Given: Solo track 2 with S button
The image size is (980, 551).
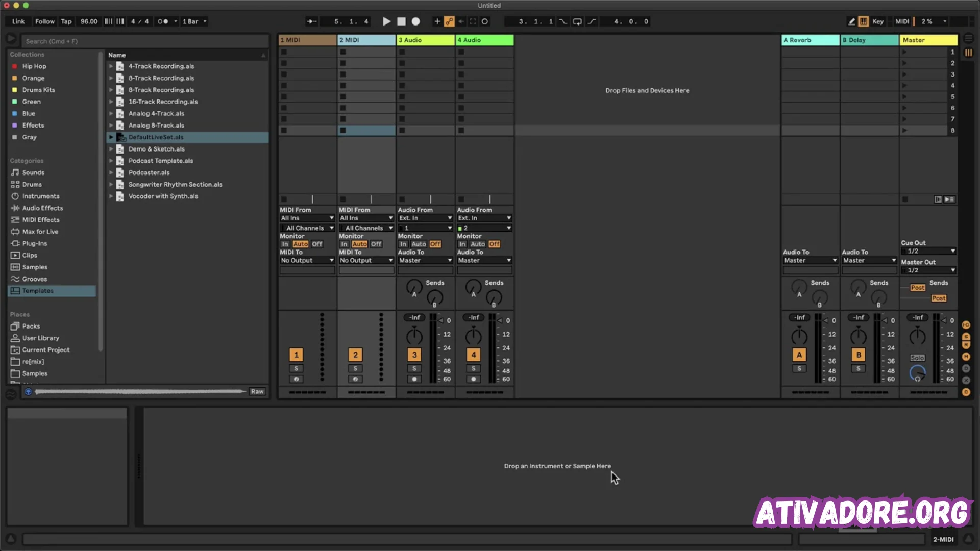Looking at the screenshot, I should (355, 369).
